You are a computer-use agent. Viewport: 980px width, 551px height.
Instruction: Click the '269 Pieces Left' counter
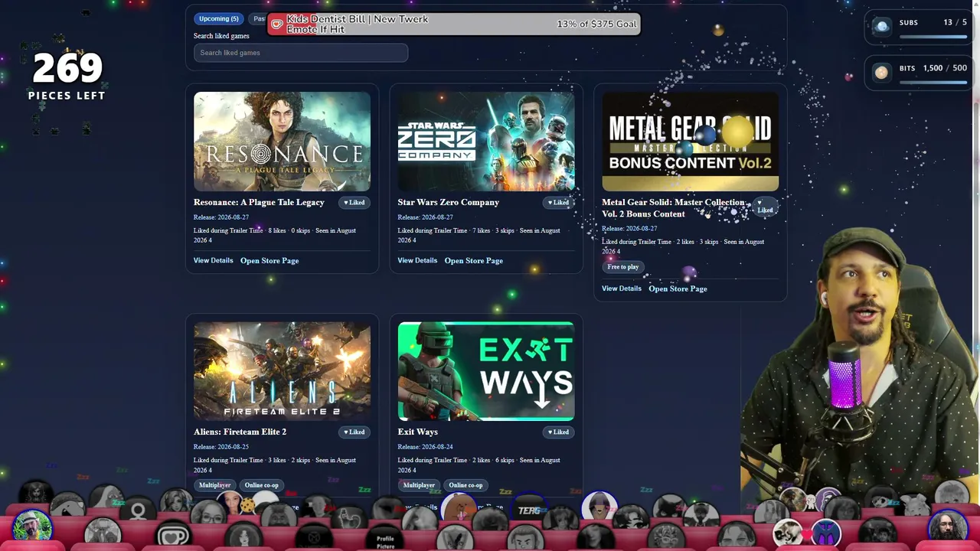coord(67,77)
